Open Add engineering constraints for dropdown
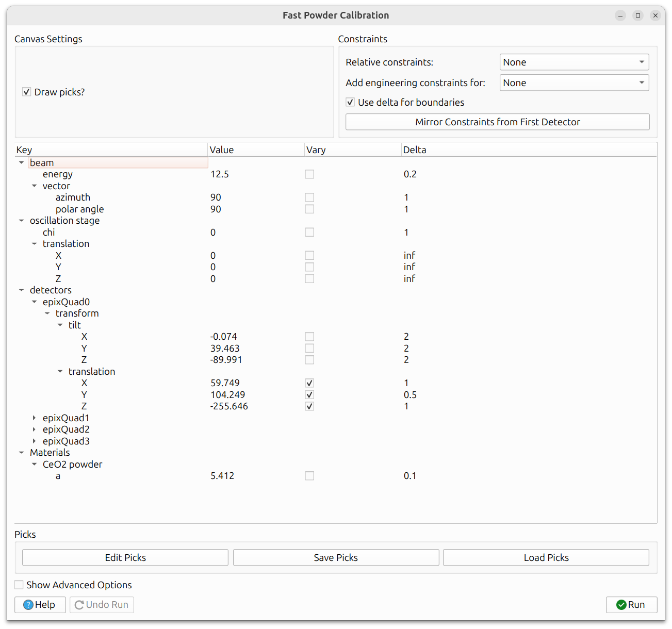This screenshot has height=629, width=672. [574, 82]
